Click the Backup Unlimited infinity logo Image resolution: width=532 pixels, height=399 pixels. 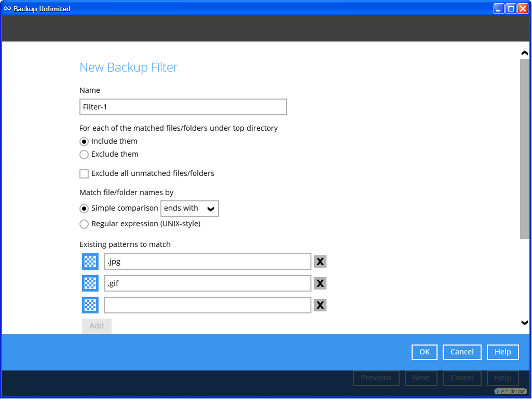pyautogui.click(x=7, y=9)
